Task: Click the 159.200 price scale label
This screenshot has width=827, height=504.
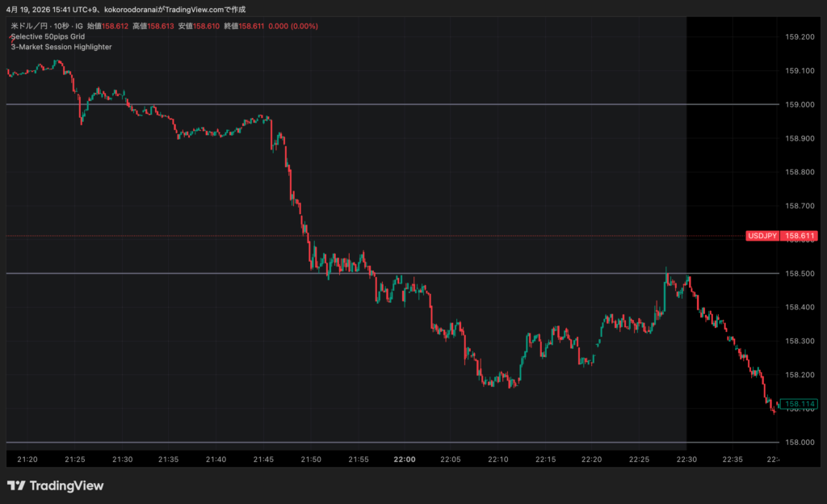Action: pyautogui.click(x=800, y=37)
